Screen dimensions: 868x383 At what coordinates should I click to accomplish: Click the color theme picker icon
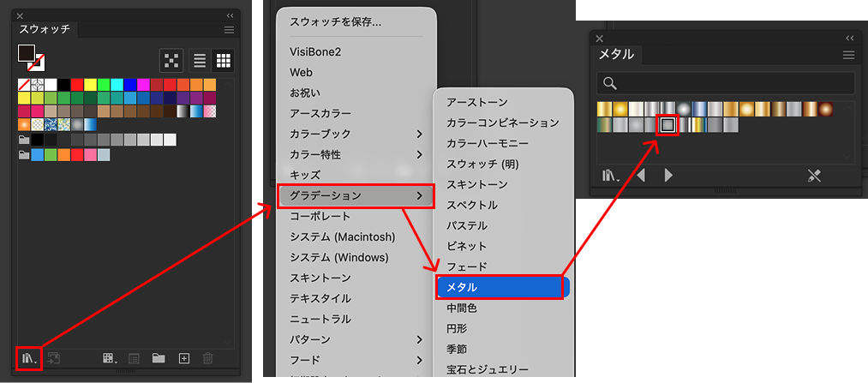[171, 61]
